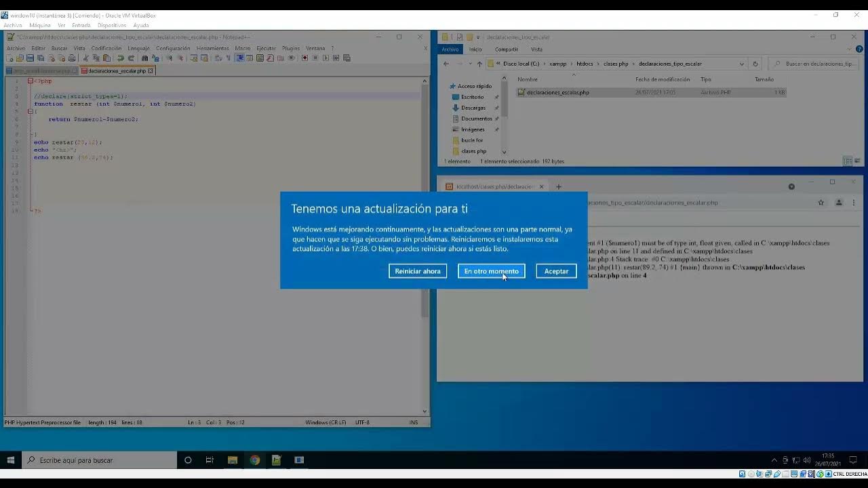Select declaraciones_escalar.php file in Explorer

[558, 92]
